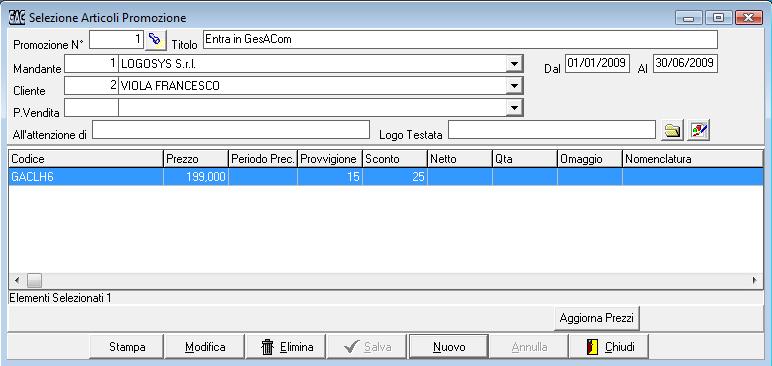
Task: Sort by the Codice column header
Action: [x=86, y=159]
